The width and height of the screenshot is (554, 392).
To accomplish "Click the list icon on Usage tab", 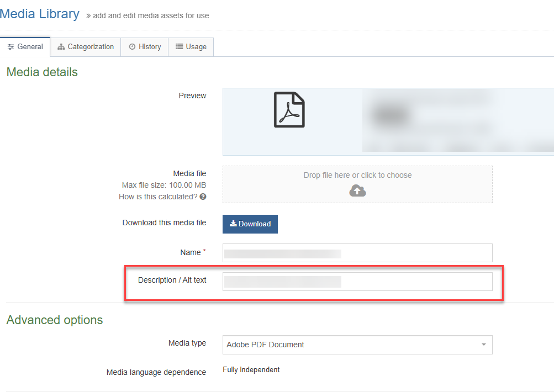I will (x=179, y=47).
